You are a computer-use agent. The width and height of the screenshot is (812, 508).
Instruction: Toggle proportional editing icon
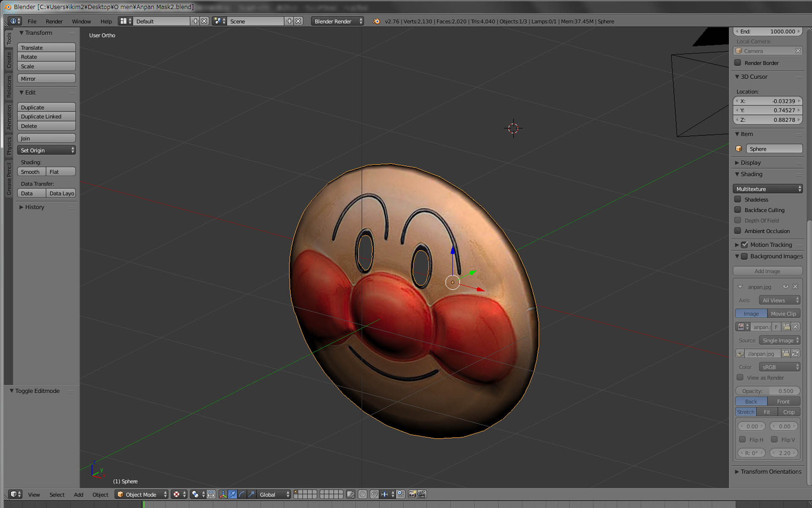click(362, 494)
